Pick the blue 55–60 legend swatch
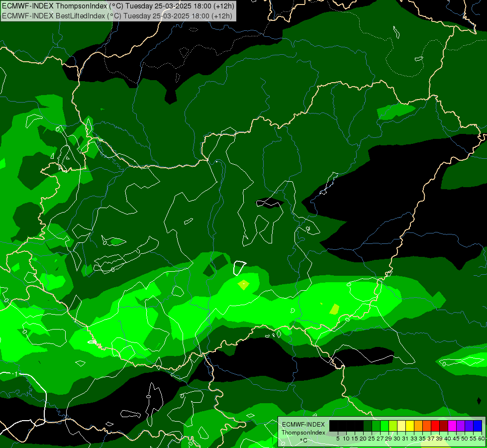 [x=478, y=426]
